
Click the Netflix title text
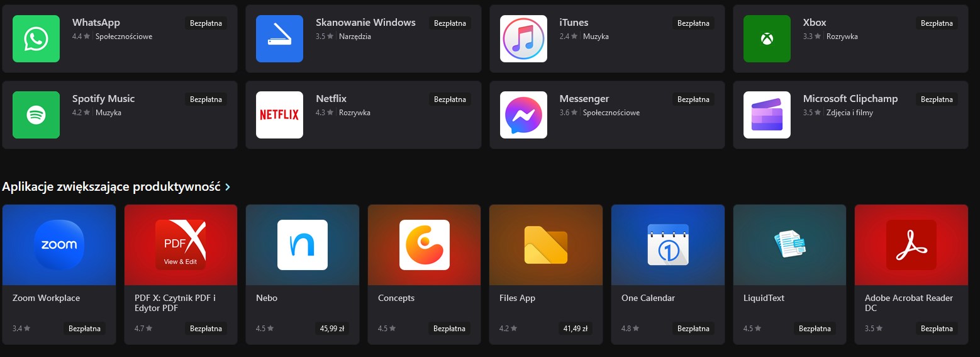(x=331, y=99)
